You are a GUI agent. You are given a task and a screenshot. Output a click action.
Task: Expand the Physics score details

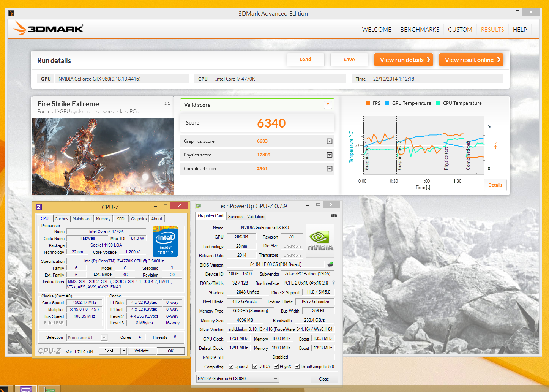tap(330, 155)
